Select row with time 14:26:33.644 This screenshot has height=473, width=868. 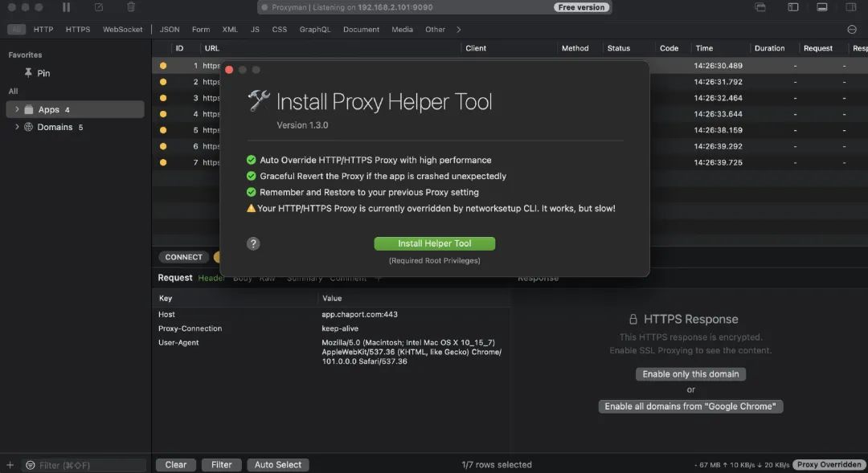(510, 114)
